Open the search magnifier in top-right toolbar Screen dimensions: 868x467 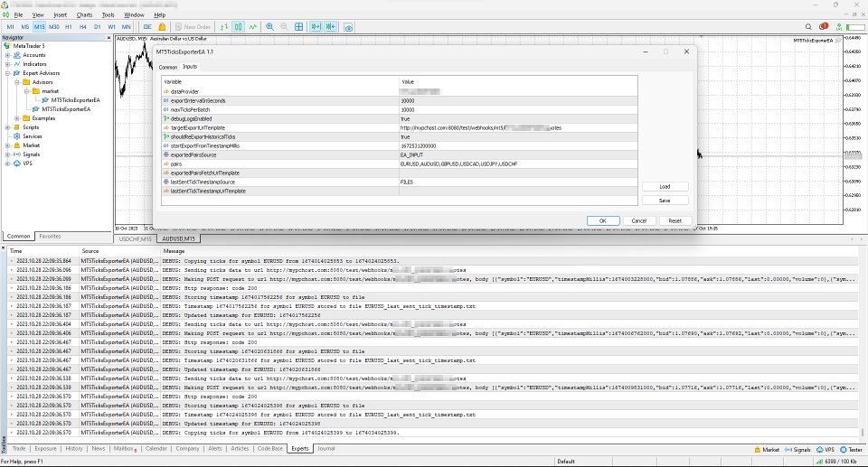pyautogui.click(x=808, y=26)
